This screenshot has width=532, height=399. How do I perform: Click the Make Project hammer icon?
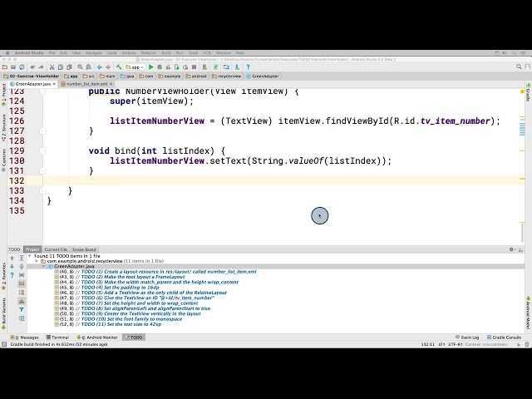point(119,67)
